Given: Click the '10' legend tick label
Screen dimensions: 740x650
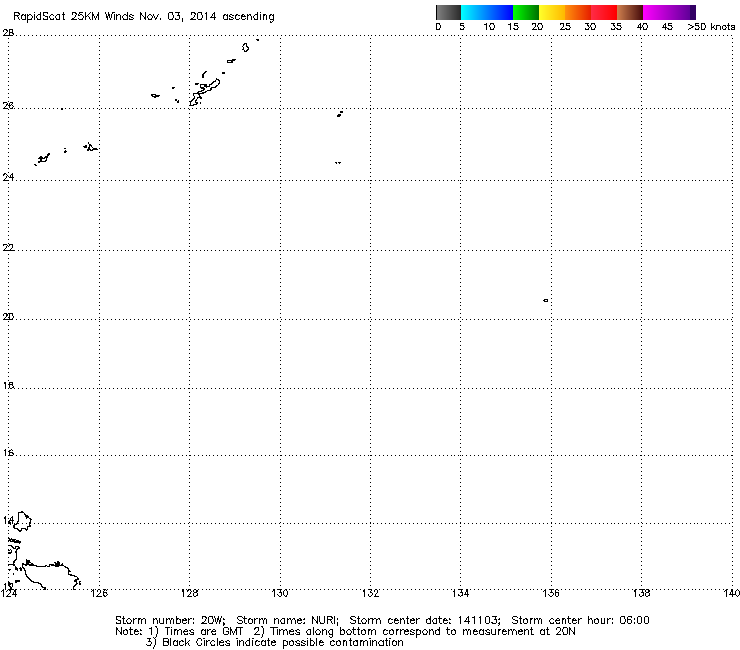Looking at the screenshot, I should (x=489, y=27).
